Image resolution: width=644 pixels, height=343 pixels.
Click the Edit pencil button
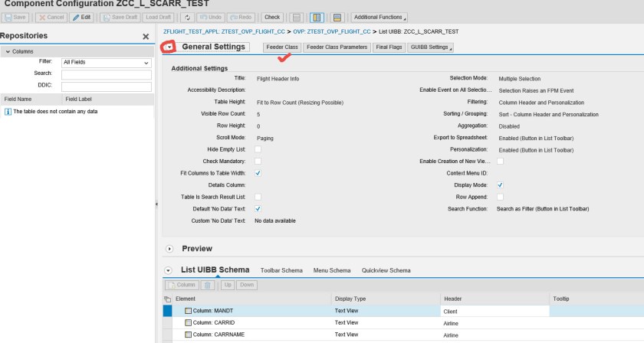tap(82, 18)
